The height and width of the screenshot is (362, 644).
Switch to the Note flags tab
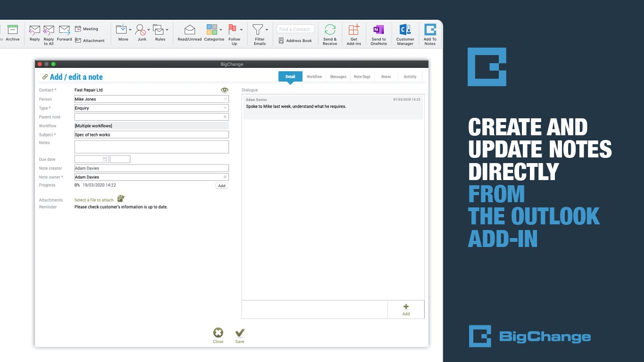coord(362,77)
